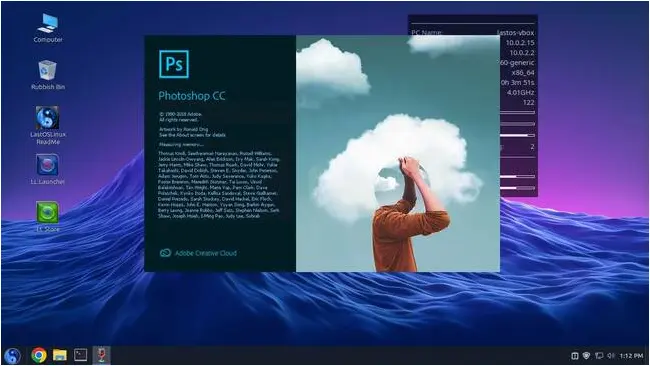Click the Adobe Creative Cloud label
This screenshot has height=366, width=650.
(x=206, y=253)
